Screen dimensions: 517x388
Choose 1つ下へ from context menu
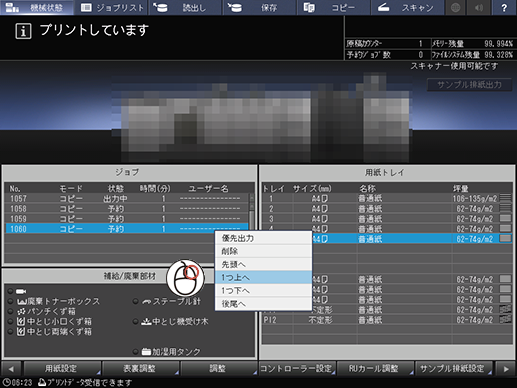pos(263,290)
